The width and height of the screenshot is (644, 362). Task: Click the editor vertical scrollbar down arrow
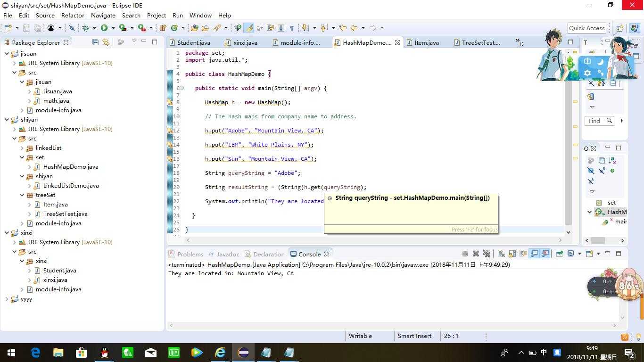(568, 232)
